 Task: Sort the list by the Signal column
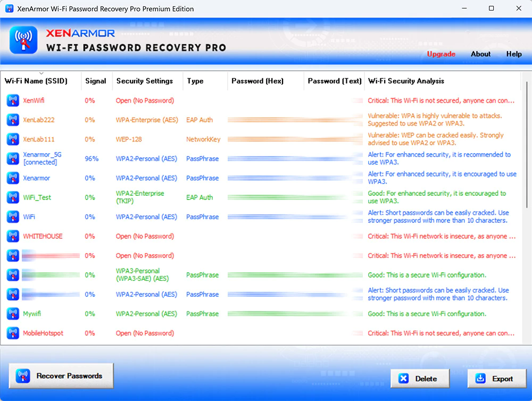pos(96,81)
